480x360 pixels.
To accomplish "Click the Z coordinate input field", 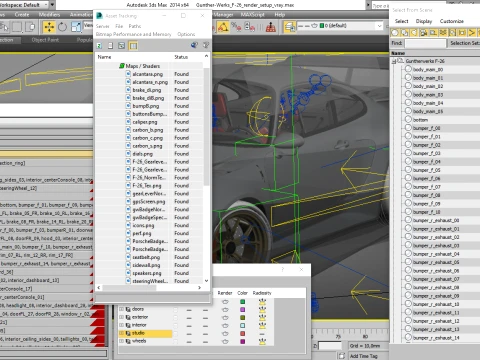I will click(x=330, y=346).
